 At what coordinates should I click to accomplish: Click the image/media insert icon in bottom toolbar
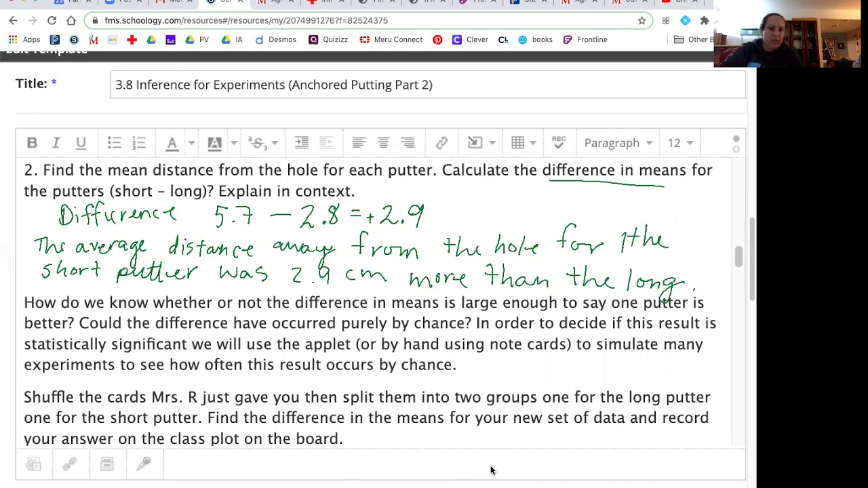tap(33, 464)
